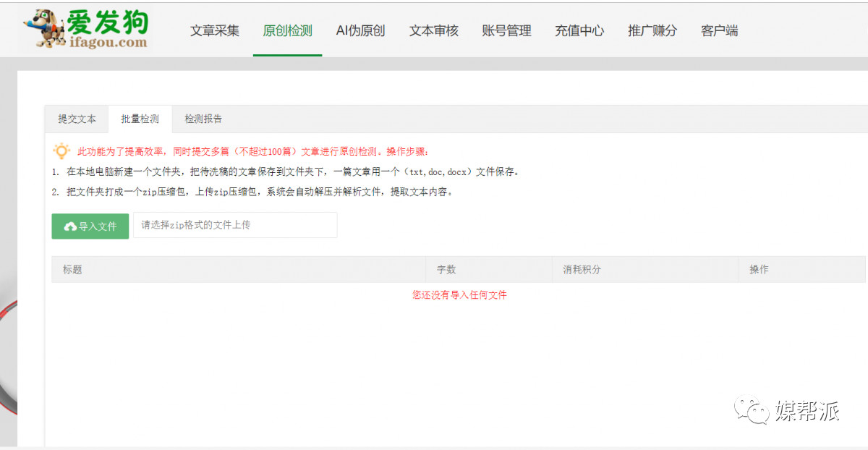Go to 充值中心
The height and width of the screenshot is (450, 868).
coord(579,30)
